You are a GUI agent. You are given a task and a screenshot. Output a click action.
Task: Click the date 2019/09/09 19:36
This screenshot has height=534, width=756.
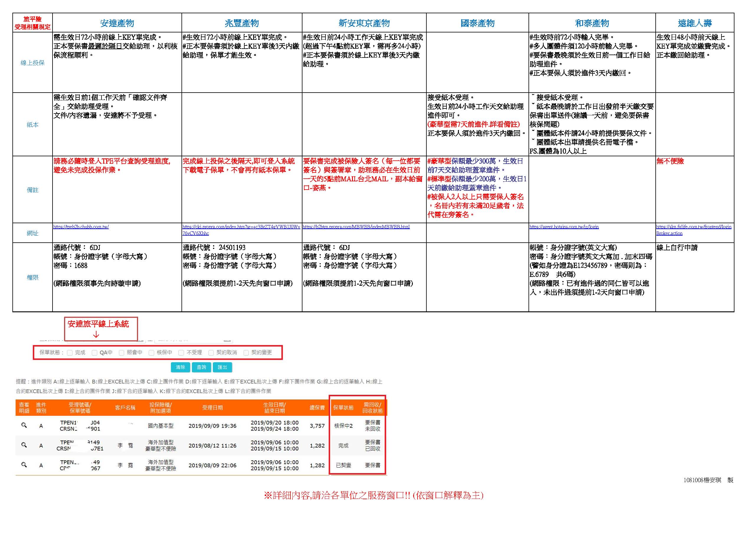coord(212,426)
